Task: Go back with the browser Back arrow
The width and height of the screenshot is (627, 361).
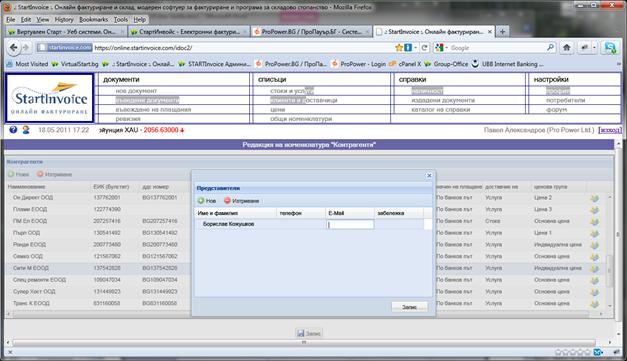Action: tap(14, 48)
